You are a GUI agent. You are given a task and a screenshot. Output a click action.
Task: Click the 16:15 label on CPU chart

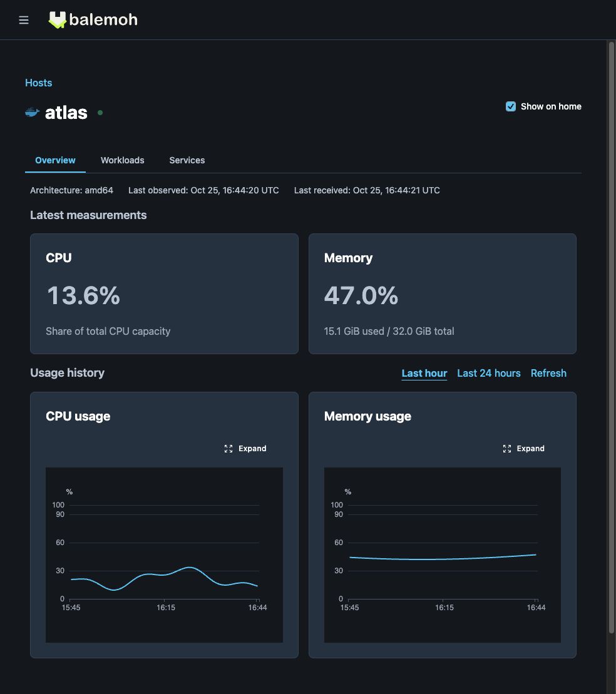[x=166, y=608]
